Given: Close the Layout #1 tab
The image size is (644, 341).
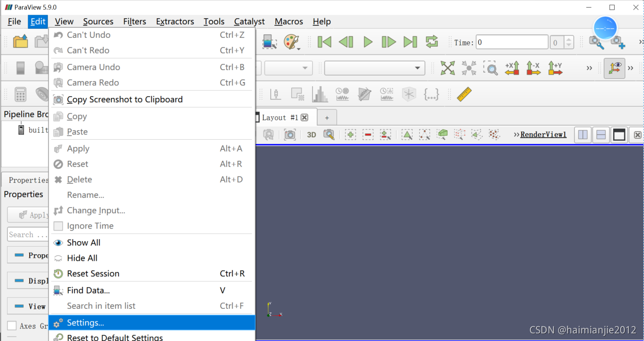Looking at the screenshot, I should (305, 118).
